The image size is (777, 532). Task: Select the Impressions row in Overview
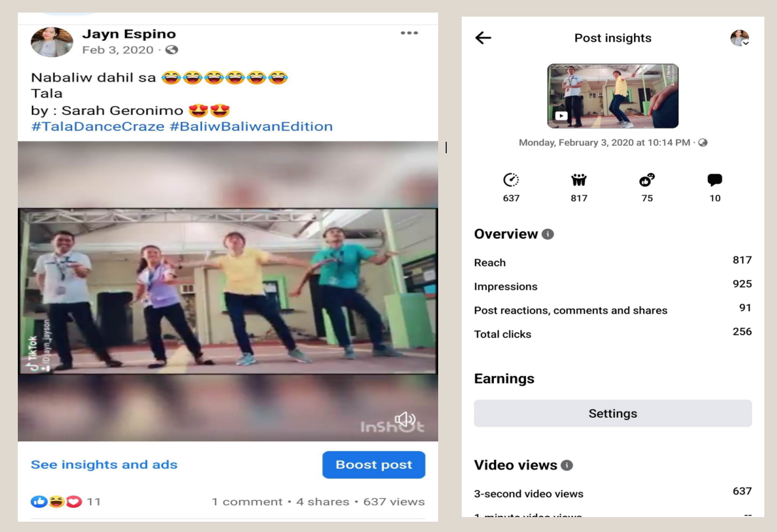[613, 286]
